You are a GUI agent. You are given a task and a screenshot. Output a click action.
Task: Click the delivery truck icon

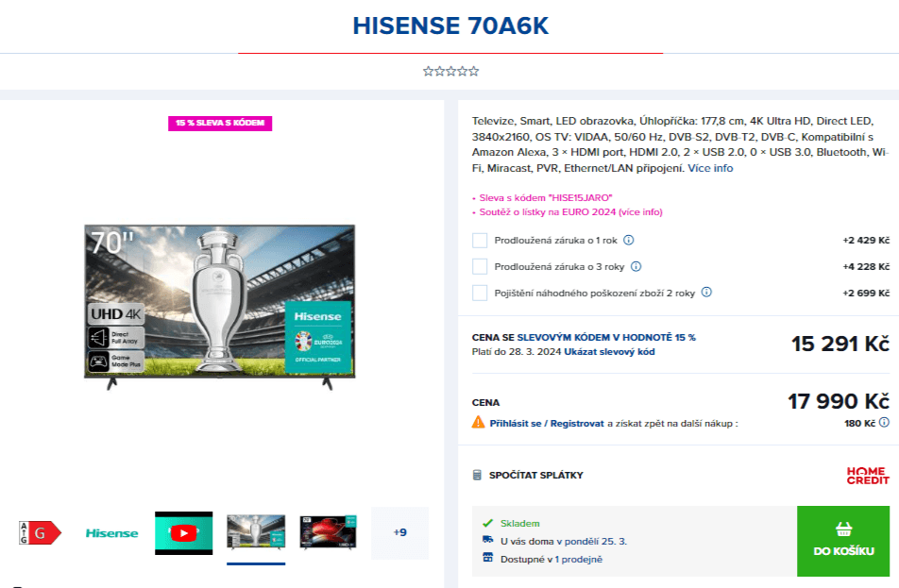(x=488, y=540)
